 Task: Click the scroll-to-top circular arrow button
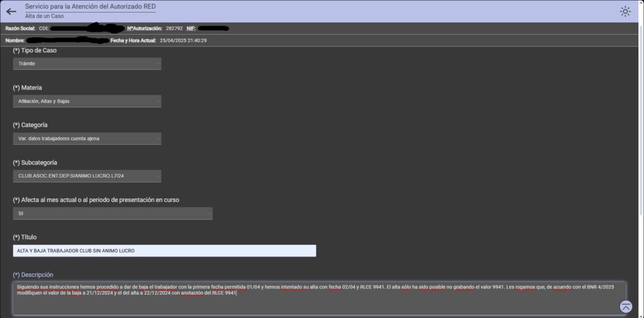click(626, 307)
